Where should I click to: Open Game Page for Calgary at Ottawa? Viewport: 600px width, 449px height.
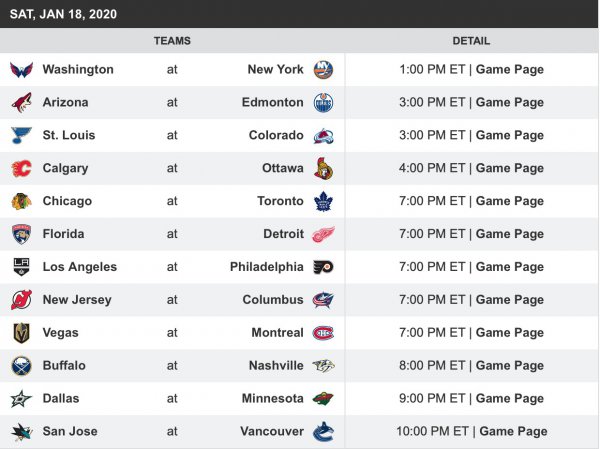click(x=509, y=168)
